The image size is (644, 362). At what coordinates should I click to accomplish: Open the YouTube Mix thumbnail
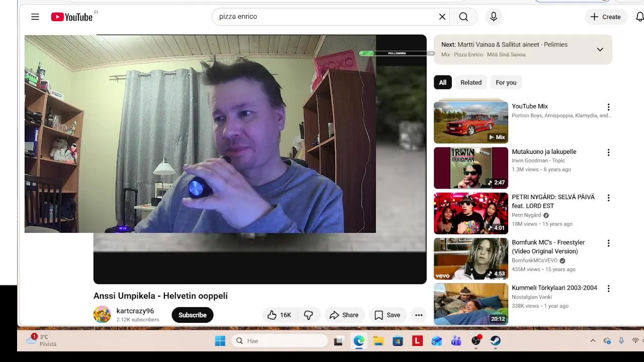tap(471, 122)
